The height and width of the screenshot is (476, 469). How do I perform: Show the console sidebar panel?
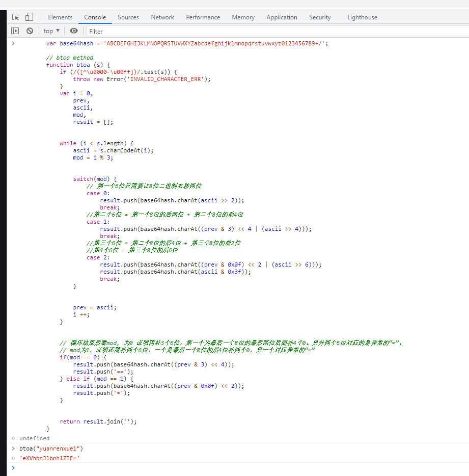pos(15,31)
